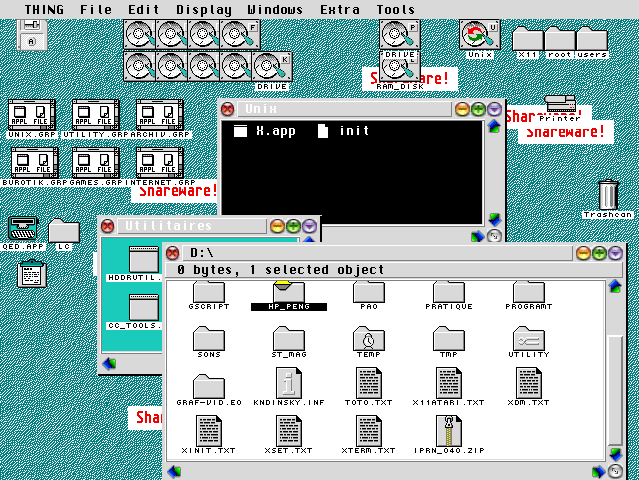Click the Unix window title bar
The image size is (639, 480).
344,109
